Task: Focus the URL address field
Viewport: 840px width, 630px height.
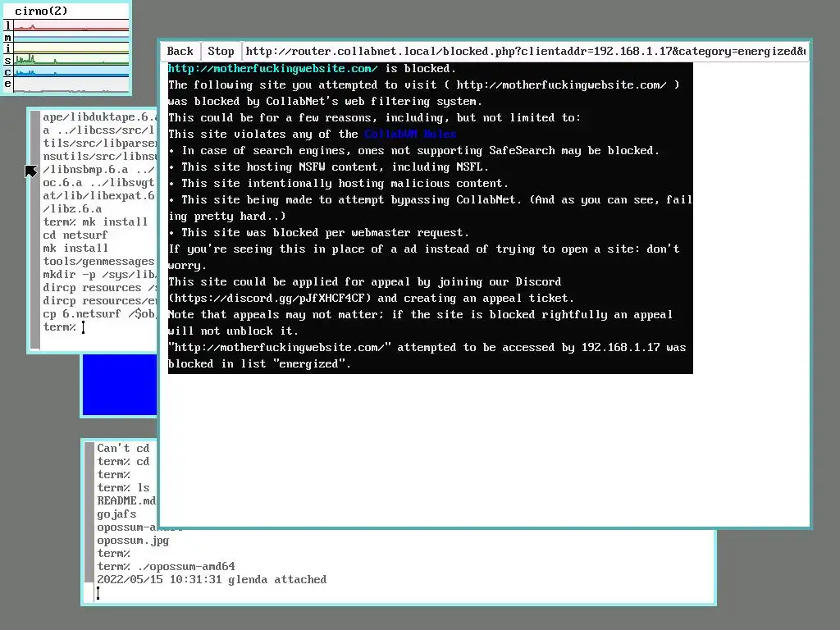Action: click(525, 52)
